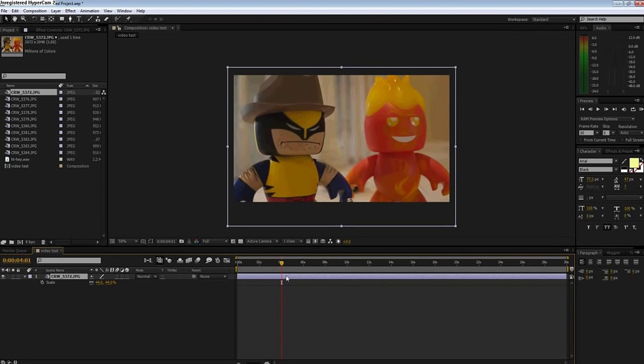644x364 pixels.
Task: Click the yellow fill color swatch
Action: click(x=634, y=162)
